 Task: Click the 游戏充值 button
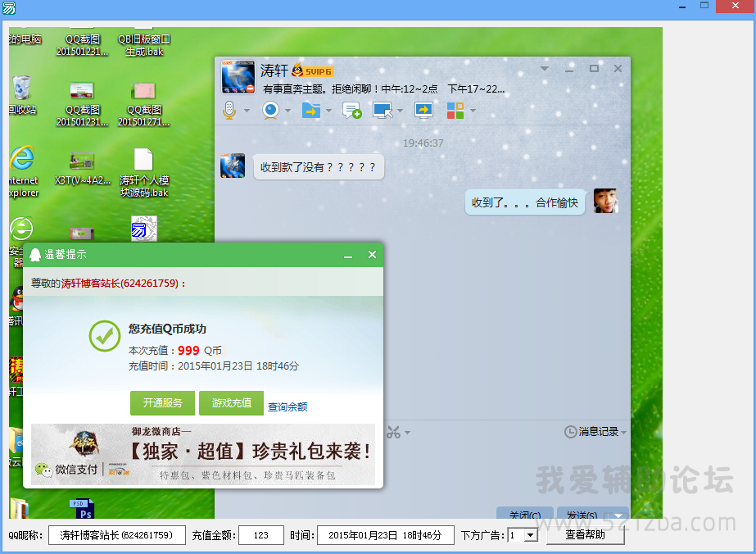click(x=232, y=403)
